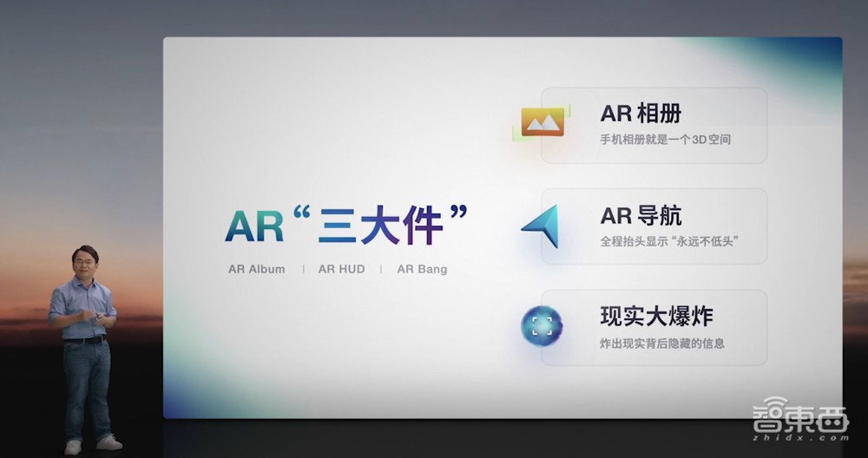Select the 现实大爆炸 card

[654, 328]
